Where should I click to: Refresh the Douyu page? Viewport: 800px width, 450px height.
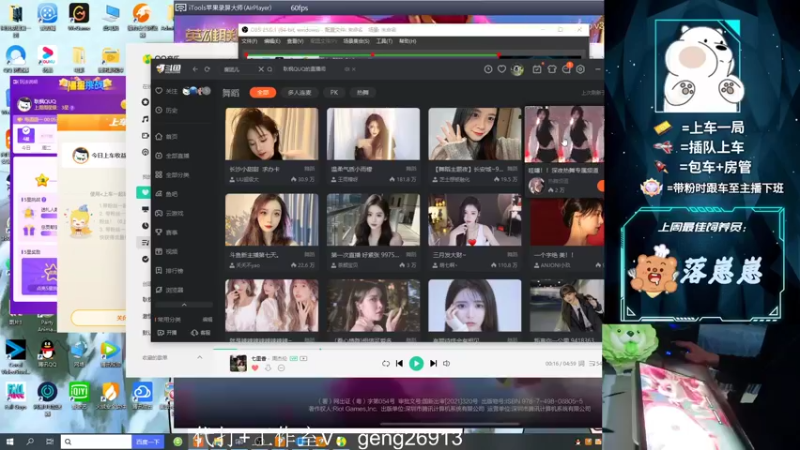[x=207, y=69]
